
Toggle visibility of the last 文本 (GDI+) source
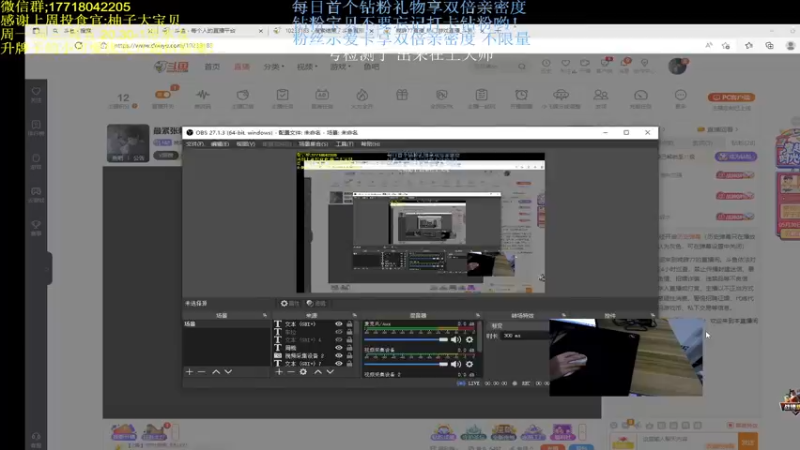pos(339,363)
